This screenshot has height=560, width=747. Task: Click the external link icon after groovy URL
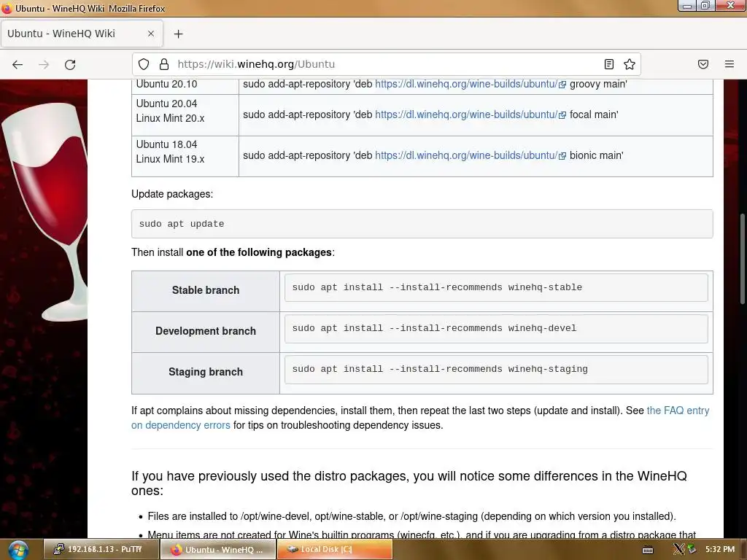tap(562, 85)
